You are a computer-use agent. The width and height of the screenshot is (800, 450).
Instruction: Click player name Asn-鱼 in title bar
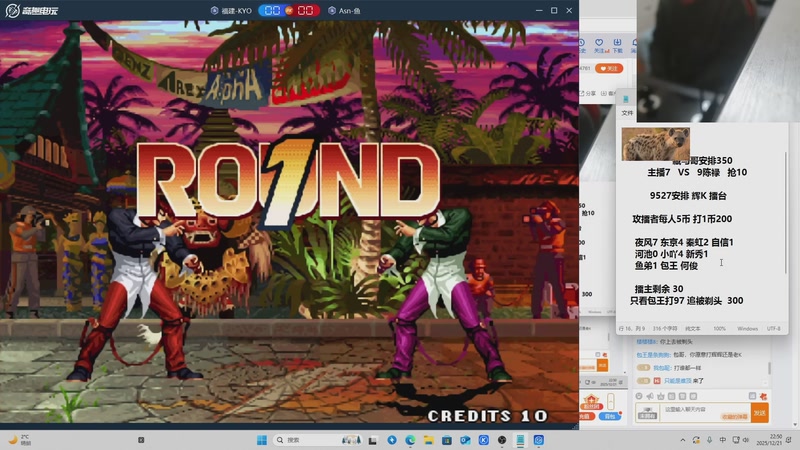pos(349,11)
